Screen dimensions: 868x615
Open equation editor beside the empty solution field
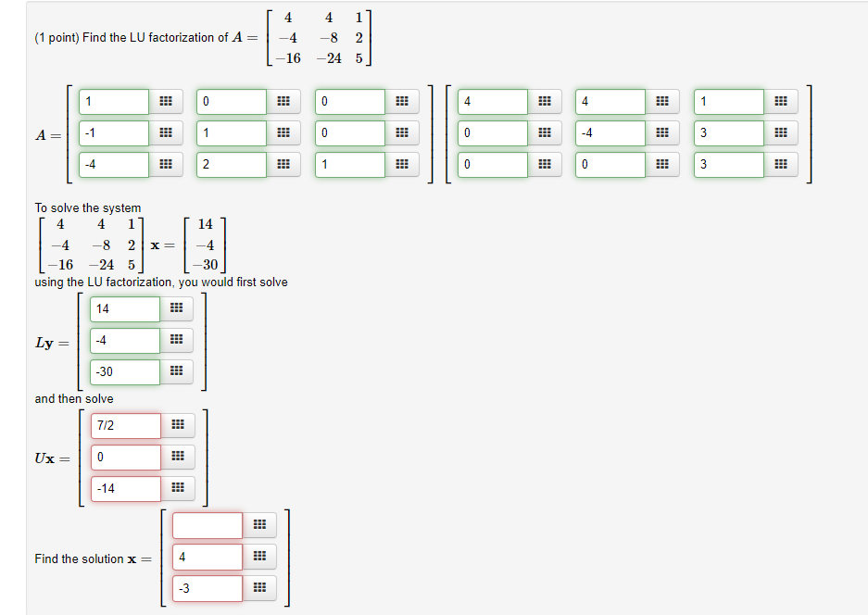click(259, 524)
